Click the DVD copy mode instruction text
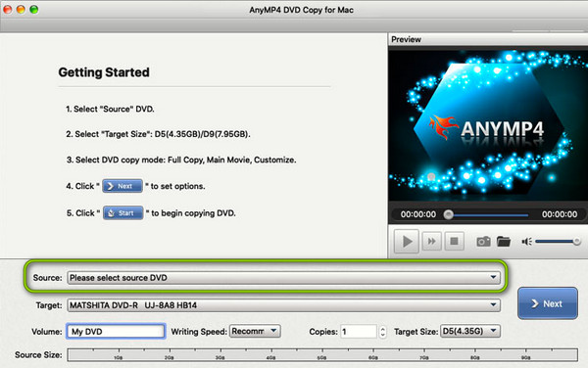Image resolution: width=588 pixels, height=368 pixels. coord(181,160)
